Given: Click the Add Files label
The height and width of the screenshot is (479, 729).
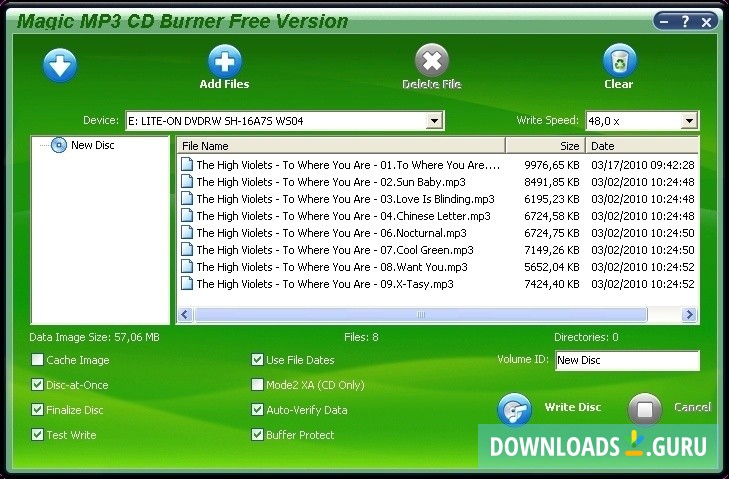Looking at the screenshot, I should (x=225, y=84).
